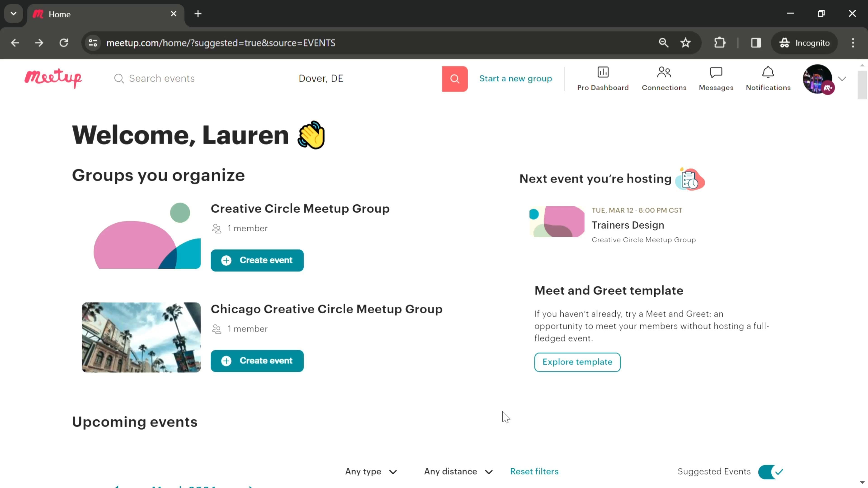This screenshot has height=488, width=868.
Task: Bookmark this page with star icon
Action: (x=685, y=43)
